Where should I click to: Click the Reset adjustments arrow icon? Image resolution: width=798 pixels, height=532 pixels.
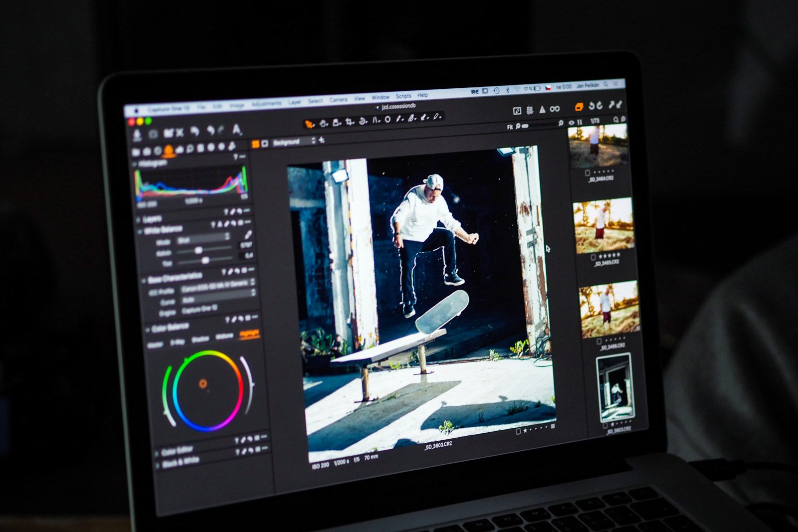195,131
